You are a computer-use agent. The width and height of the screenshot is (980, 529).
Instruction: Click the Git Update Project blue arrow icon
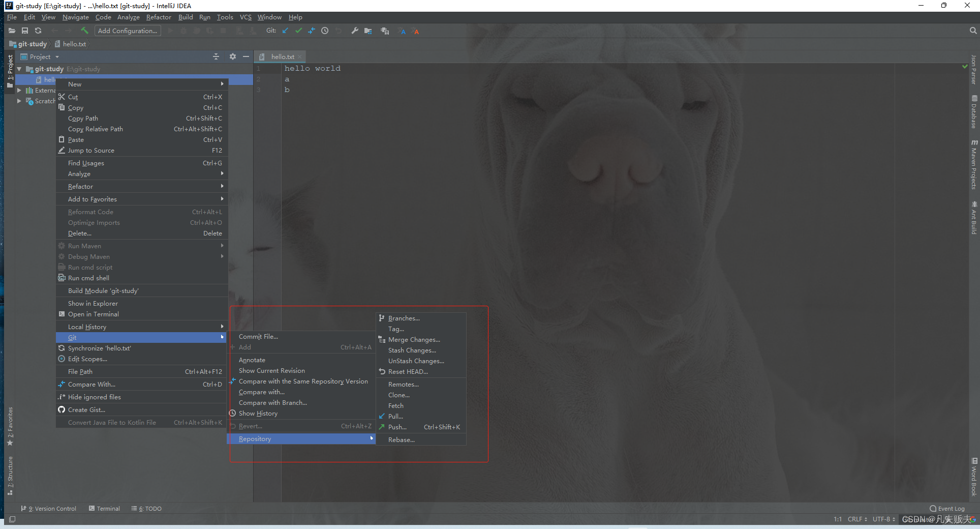285,31
